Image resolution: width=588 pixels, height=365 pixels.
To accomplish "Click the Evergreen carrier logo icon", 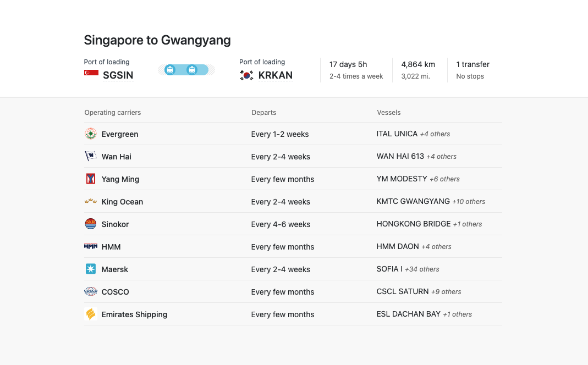I will point(90,134).
